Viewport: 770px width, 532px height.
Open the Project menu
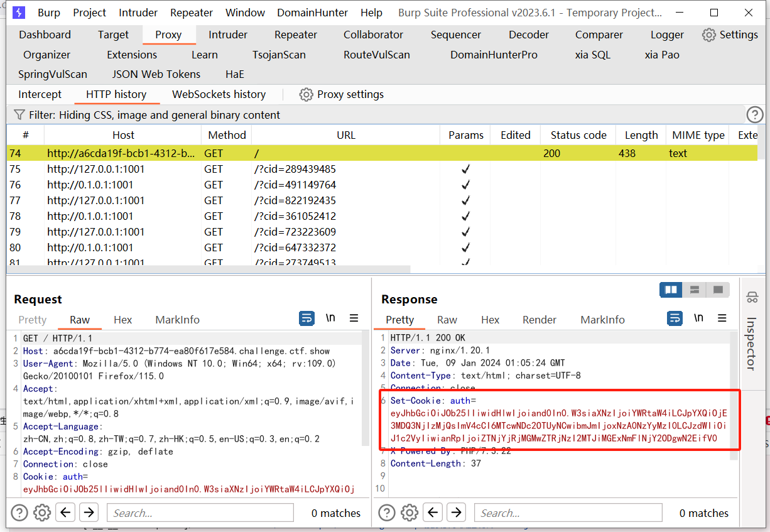click(90, 13)
